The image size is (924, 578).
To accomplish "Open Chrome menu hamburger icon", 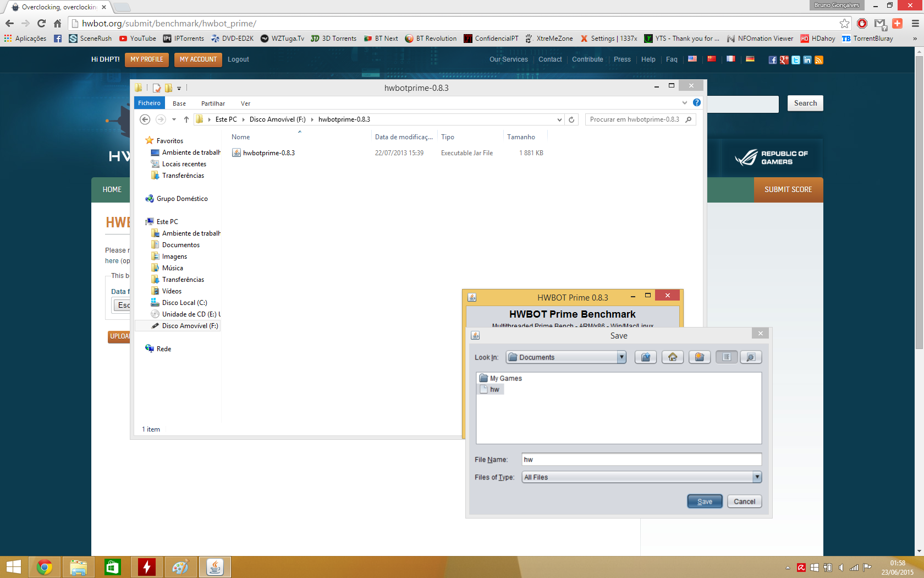I will [x=915, y=23].
